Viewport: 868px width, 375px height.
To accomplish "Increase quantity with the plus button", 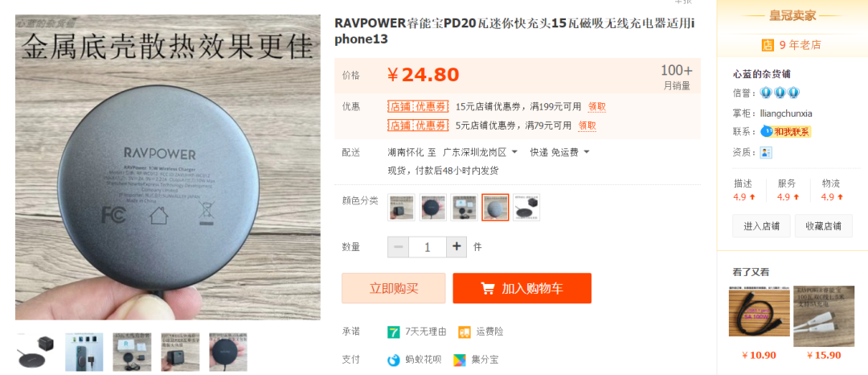I will coord(457,246).
